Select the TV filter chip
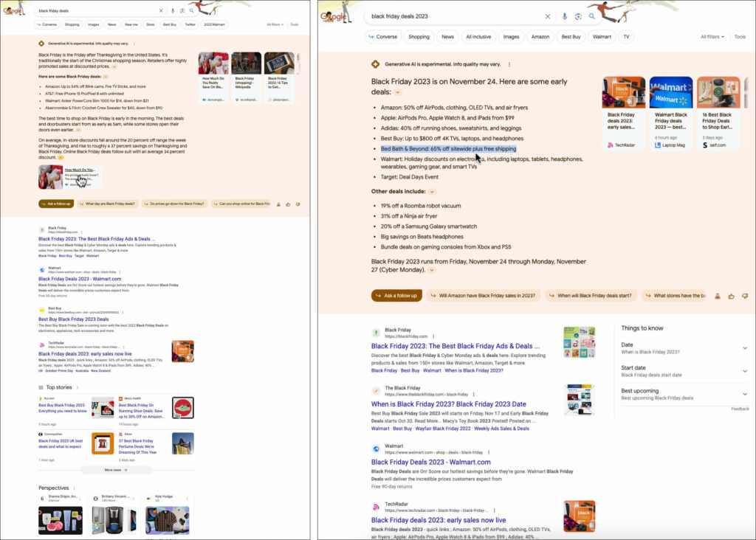This screenshot has height=540, width=756. pos(626,37)
